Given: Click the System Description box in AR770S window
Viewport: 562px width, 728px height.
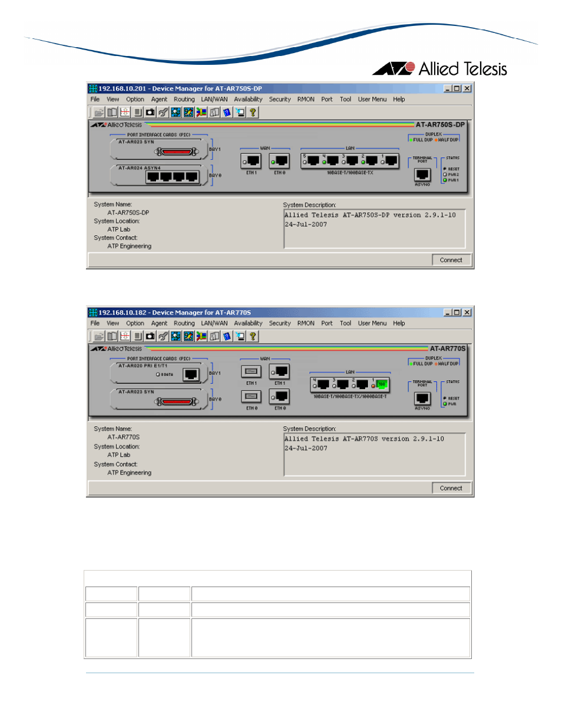Looking at the screenshot, I should pyautogui.click(x=375, y=454).
